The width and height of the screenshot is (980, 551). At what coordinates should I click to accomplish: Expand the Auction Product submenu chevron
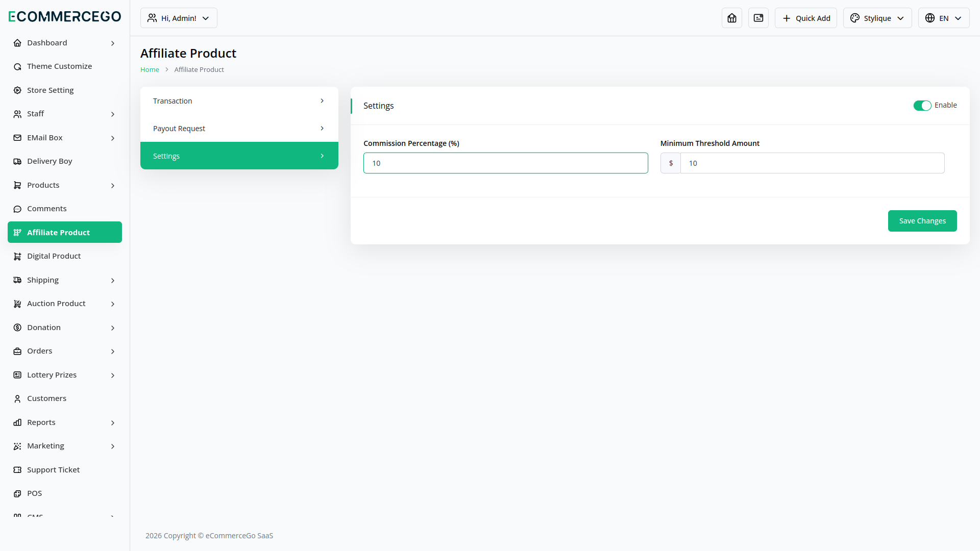pyautogui.click(x=113, y=304)
